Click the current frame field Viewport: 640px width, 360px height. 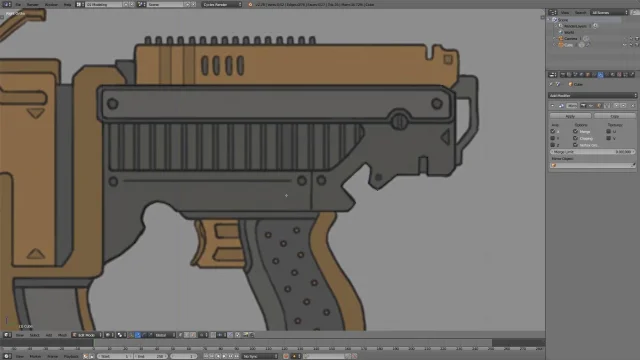point(184,356)
